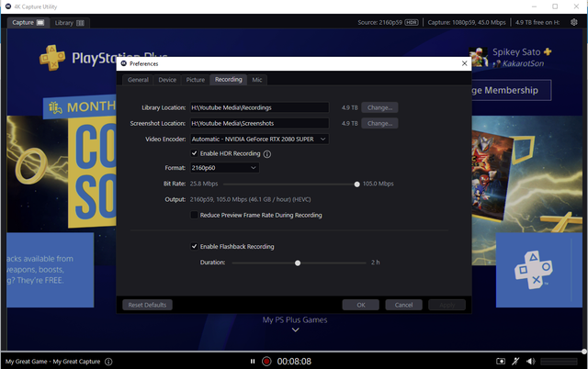
Task: Click the '25.8 Mbps' minimum bit rate text
Action: (x=204, y=184)
